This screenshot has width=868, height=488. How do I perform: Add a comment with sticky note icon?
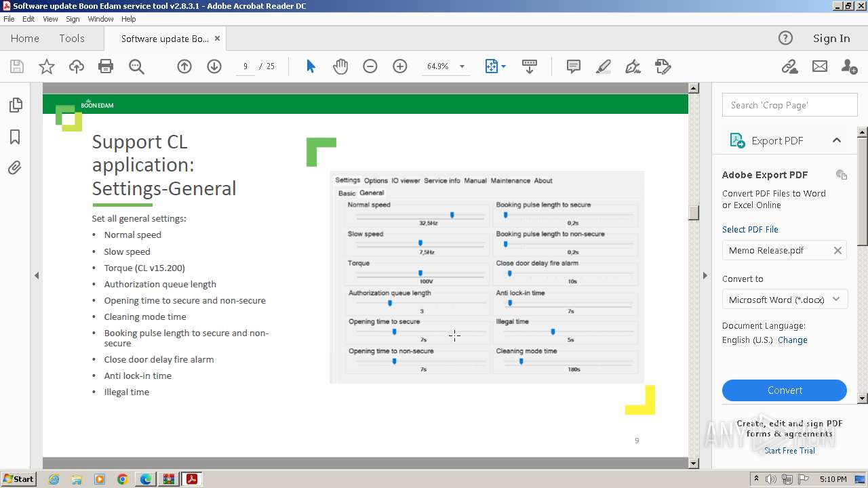coord(573,66)
